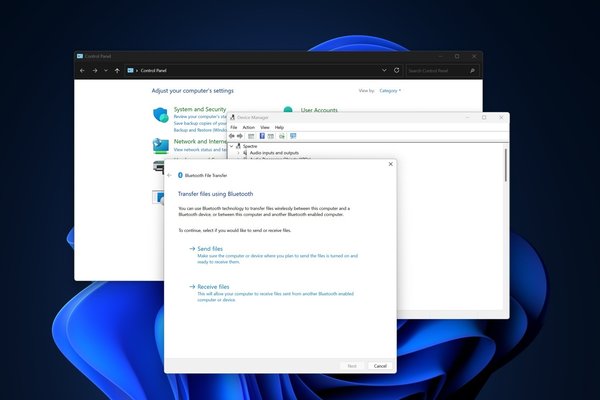The image size is (600, 400).
Task: Click the Audio inputs and outputs speaker icon
Action: point(245,153)
